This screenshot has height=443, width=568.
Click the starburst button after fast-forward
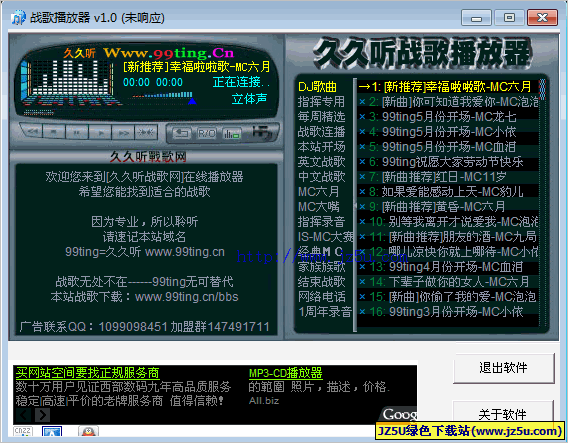(146, 132)
